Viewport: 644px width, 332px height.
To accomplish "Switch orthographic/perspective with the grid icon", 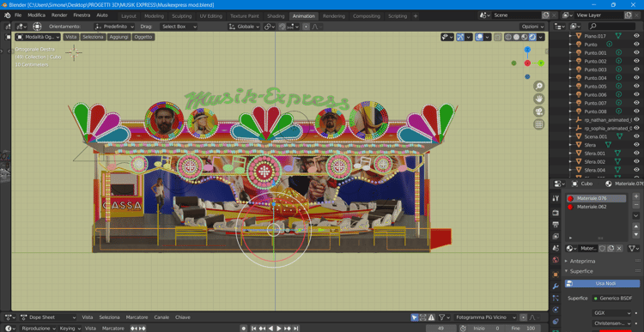I will click(x=539, y=124).
